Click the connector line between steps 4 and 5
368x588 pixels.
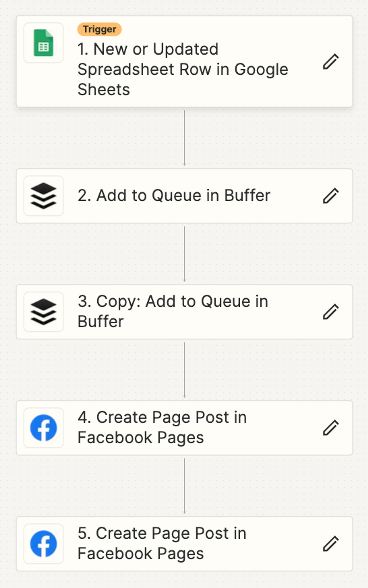184,486
